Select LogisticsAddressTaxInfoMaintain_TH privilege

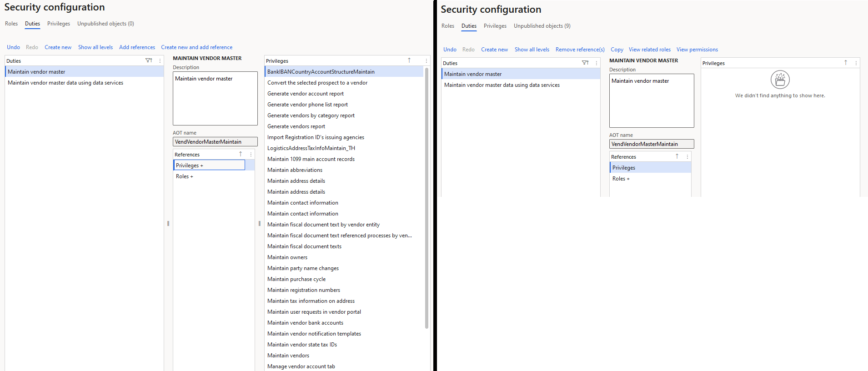click(344, 148)
